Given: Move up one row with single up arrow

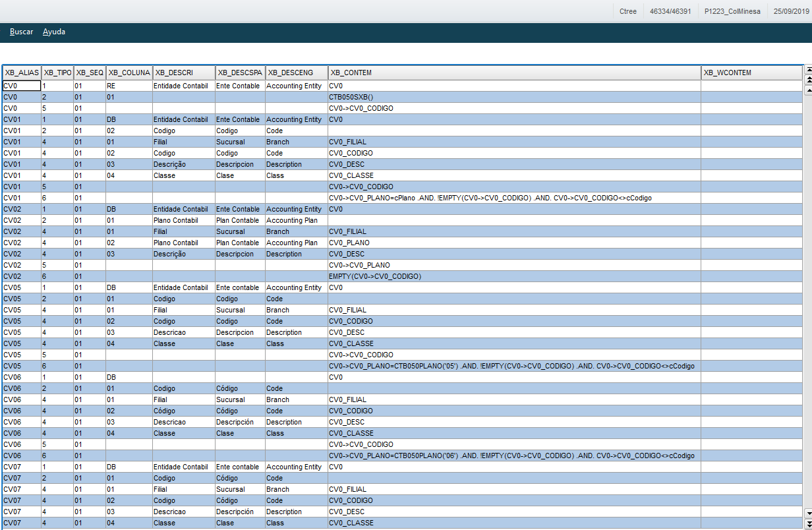Looking at the screenshot, I should tap(809, 90).
